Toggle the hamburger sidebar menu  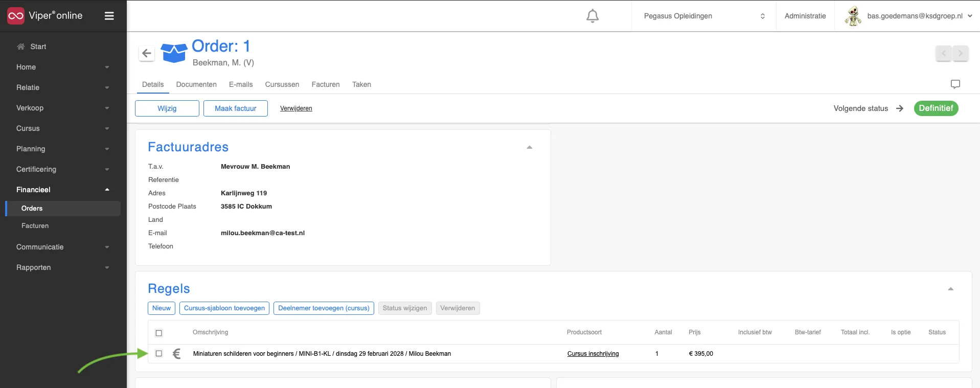click(109, 16)
